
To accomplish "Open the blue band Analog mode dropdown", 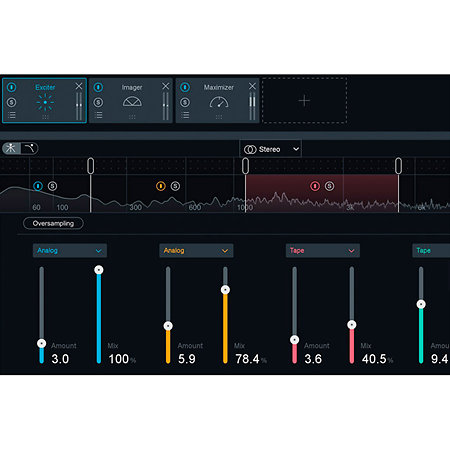I will point(70,250).
